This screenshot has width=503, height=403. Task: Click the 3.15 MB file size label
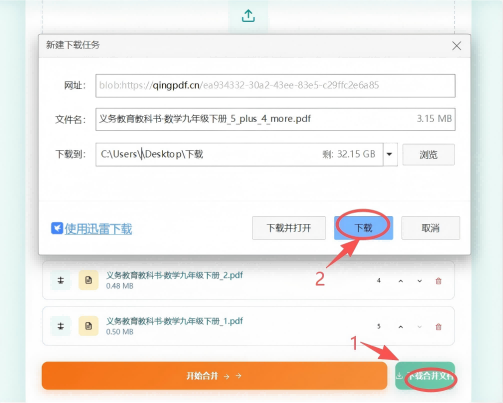[434, 119]
